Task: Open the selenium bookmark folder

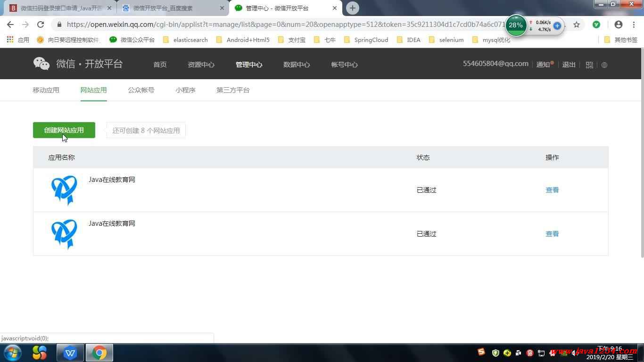Action: 446,40
